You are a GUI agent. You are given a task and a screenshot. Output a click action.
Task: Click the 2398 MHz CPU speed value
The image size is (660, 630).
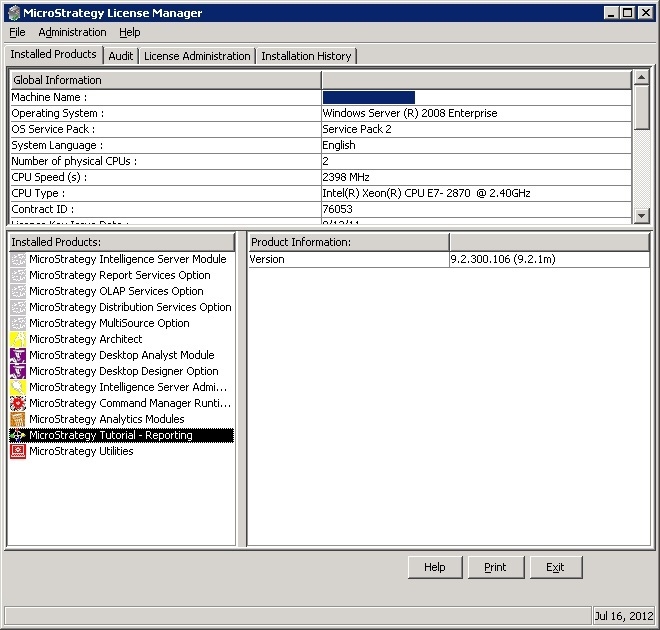(346, 177)
